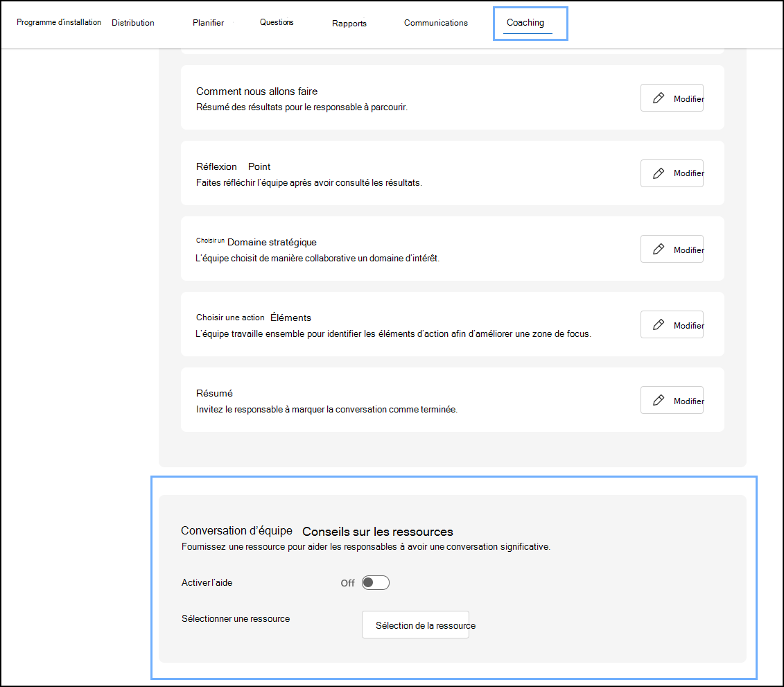Click the pencil icon for the Réflexion Point section
Viewport: 784px width, 687px height.
tap(658, 173)
